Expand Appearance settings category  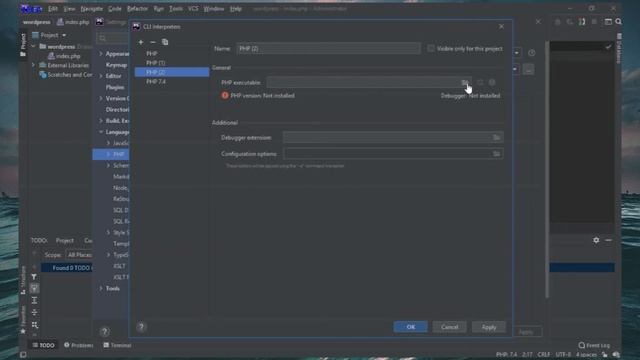click(x=101, y=54)
